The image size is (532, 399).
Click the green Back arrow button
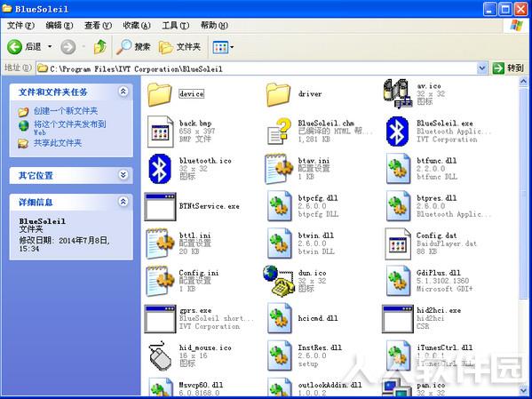(15, 47)
